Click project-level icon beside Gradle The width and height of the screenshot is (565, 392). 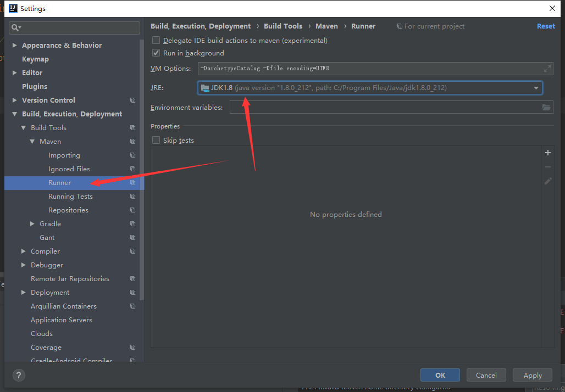[x=132, y=223]
